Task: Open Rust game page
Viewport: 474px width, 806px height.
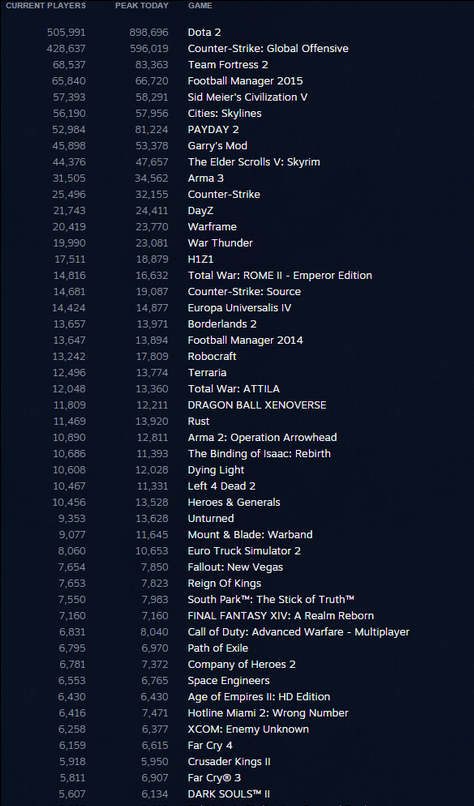Action: coord(198,421)
